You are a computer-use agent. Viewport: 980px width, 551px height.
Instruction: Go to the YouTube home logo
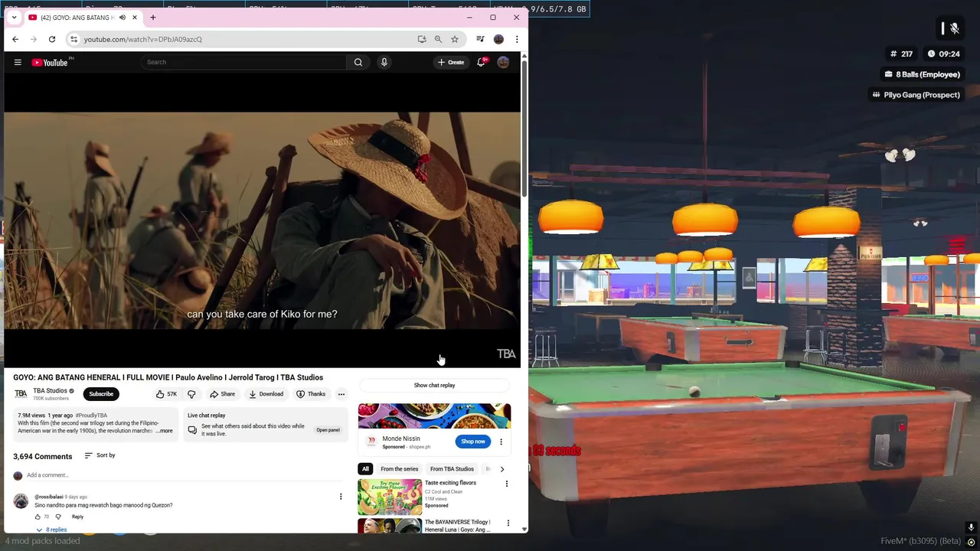(50, 62)
